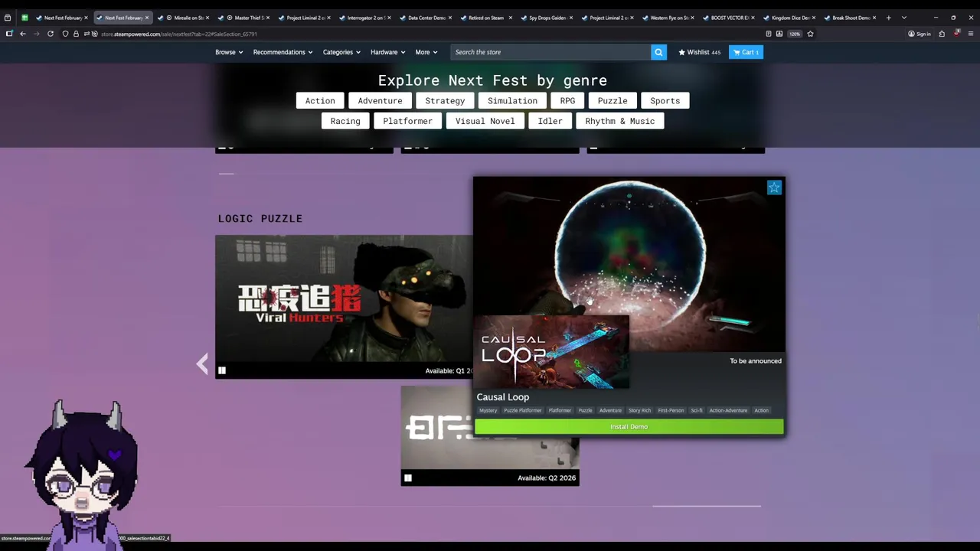Image resolution: width=980 pixels, height=551 pixels.
Task: Select the Racing genre button
Action: [345, 121]
